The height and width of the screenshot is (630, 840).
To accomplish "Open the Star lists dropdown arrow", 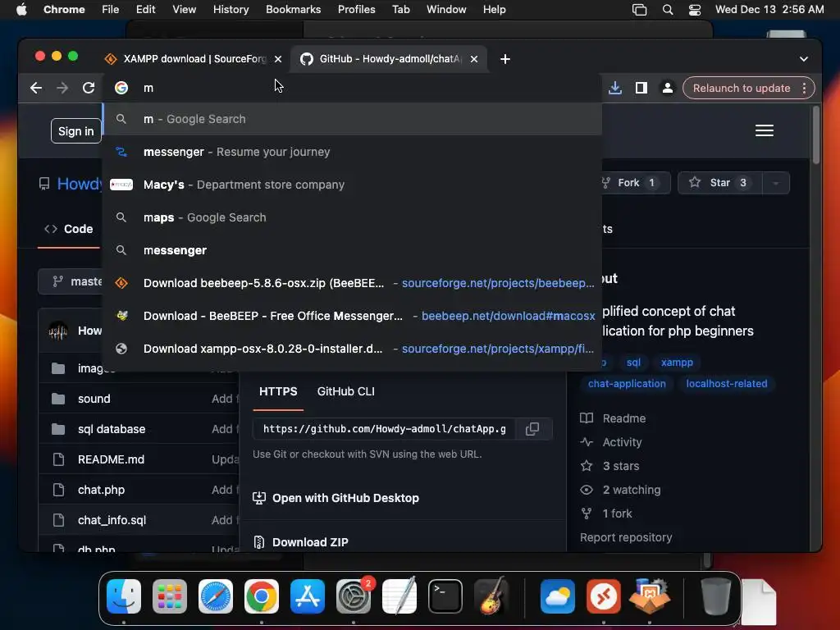I will tap(775, 183).
